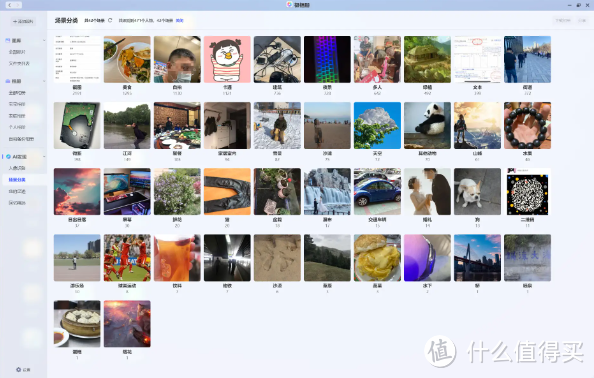Open the panda thumbnail
The width and height of the screenshot is (594, 378).
point(427,125)
